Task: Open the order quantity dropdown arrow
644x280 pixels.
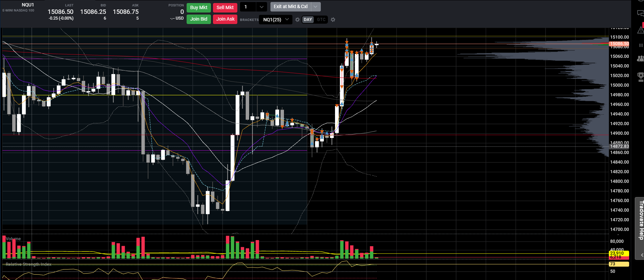Action: click(x=261, y=7)
